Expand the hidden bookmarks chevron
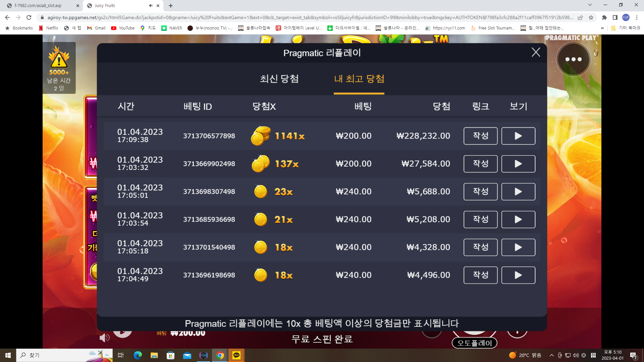644x362 pixels. click(x=602, y=28)
